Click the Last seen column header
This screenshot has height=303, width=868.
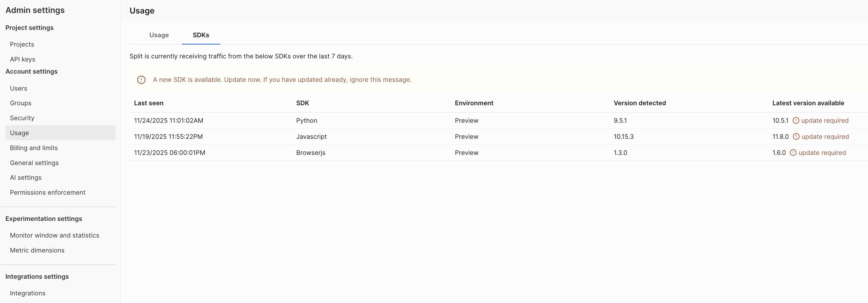149,103
